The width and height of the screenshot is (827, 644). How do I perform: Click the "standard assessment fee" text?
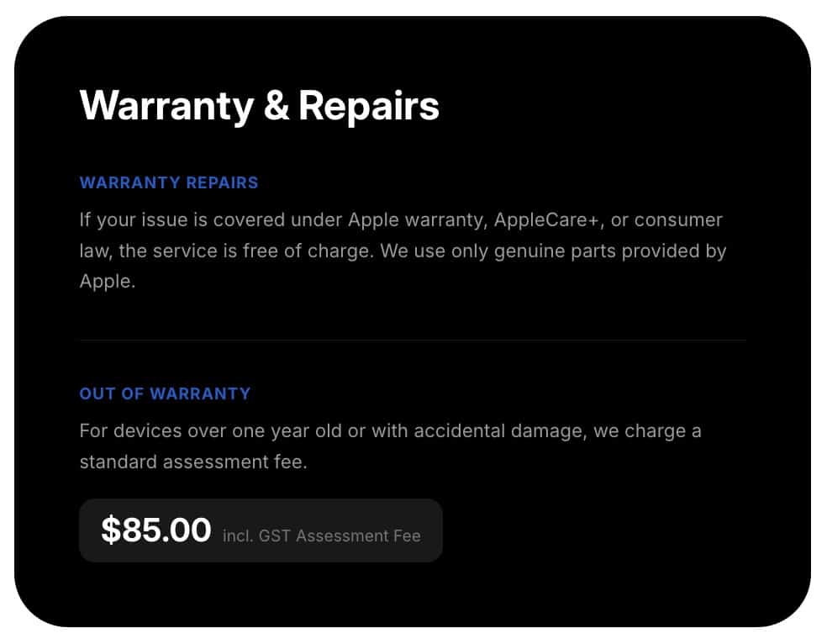[192, 462]
